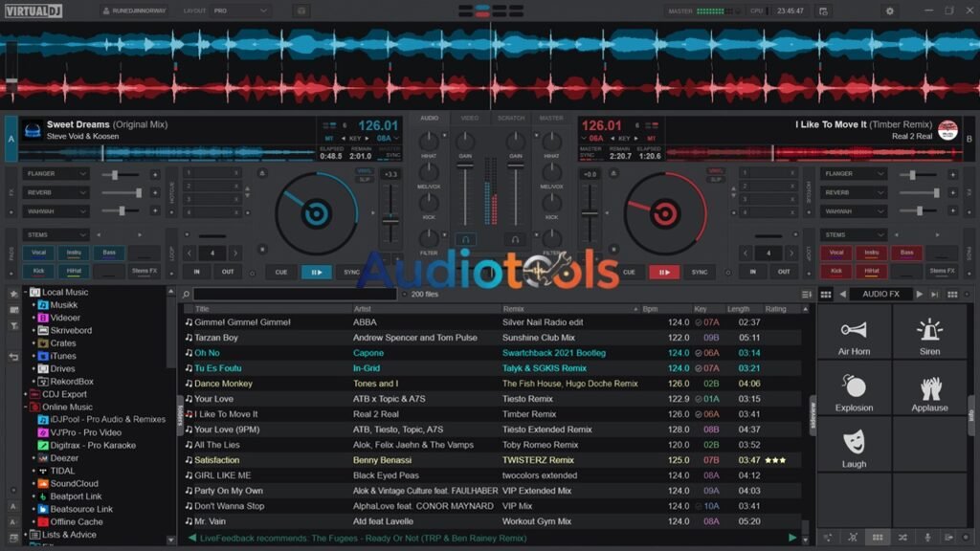Toggle the Vocal stem pad on deck A
Viewport: 980px width, 551px height.
coord(40,253)
